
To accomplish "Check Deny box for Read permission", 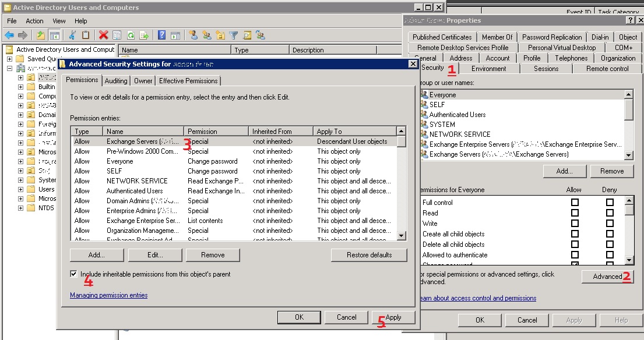I will pyautogui.click(x=610, y=213).
